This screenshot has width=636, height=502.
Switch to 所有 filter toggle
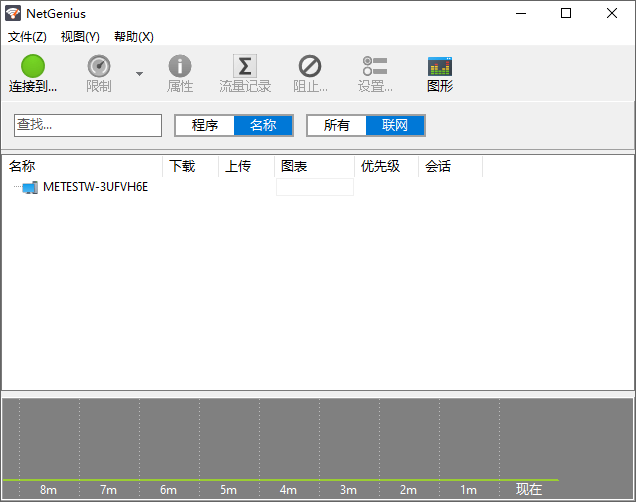[337, 125]
